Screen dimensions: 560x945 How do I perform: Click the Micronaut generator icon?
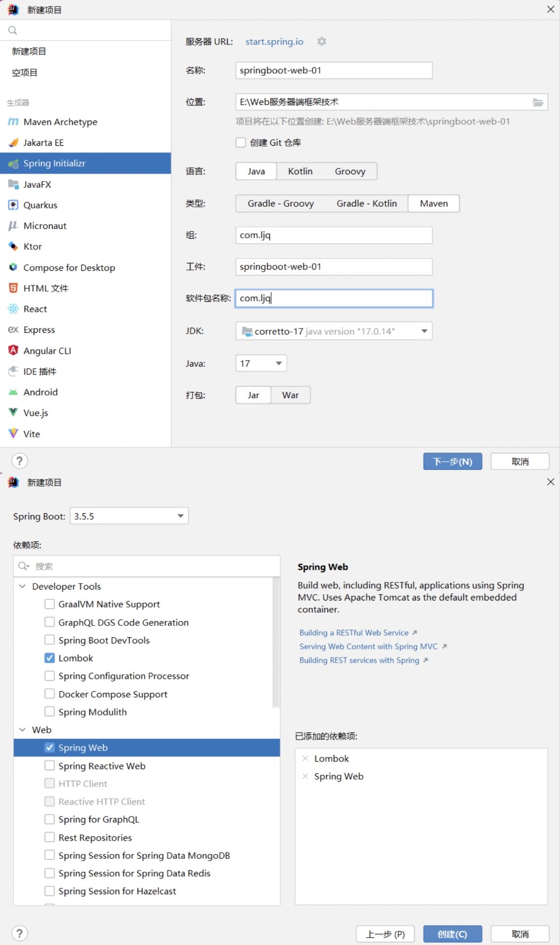(x=13, y=225)
